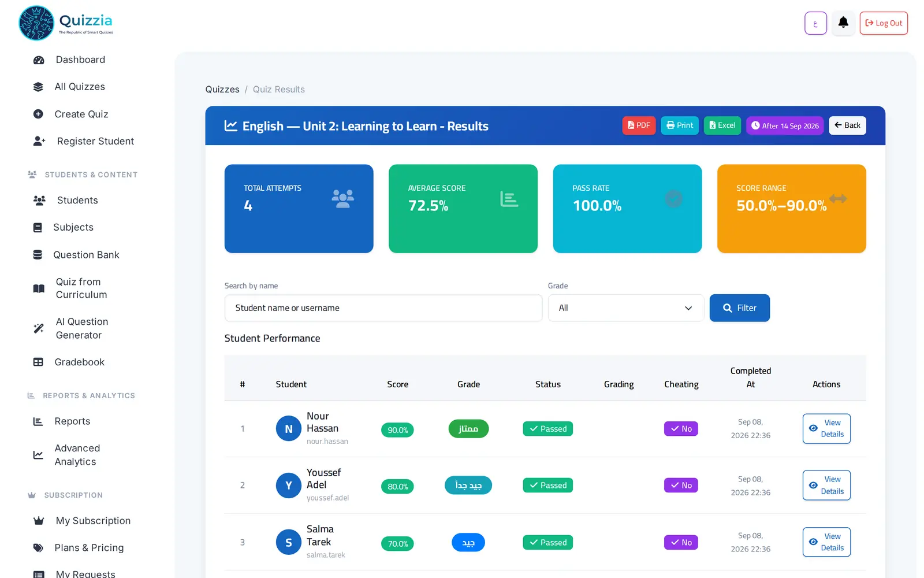The image size is (924, 578).
Task: Open Create Quiz page
Action: click(x=81, y=114)
